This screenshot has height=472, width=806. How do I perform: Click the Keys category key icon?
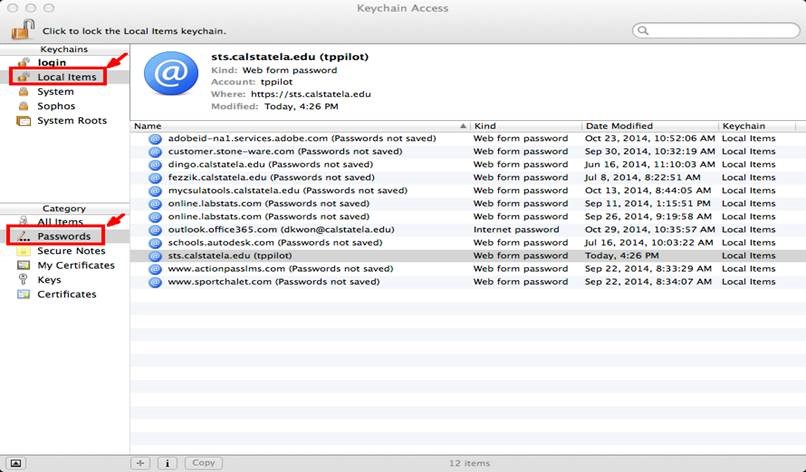pyautogui.click(x=23, y=279)
